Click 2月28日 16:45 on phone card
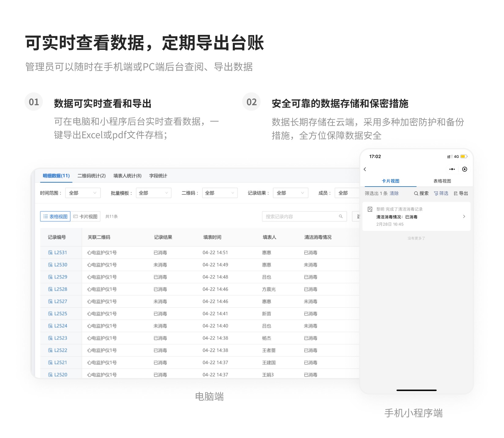Screen dimensions: 504x438 click(390, 224)
